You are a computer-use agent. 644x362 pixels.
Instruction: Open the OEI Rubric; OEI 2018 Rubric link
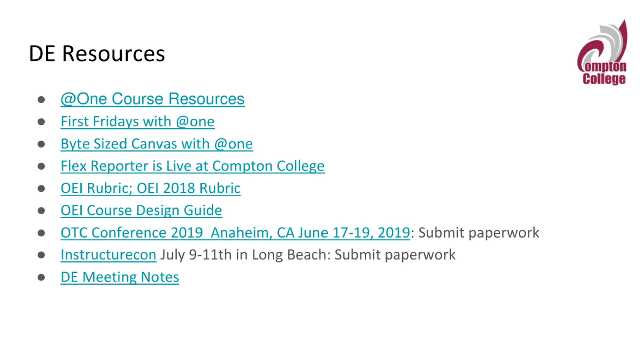pyautogui.click(x=151, y=188)
